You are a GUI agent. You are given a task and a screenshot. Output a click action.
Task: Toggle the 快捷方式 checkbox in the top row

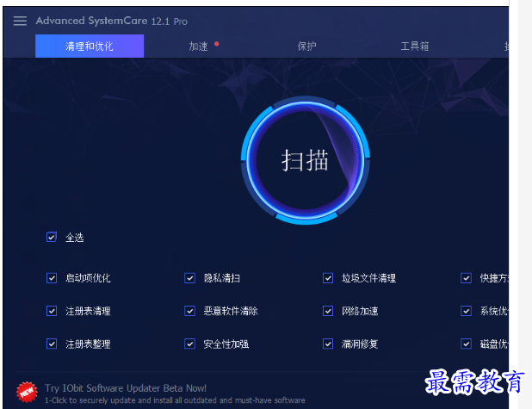point(467,278)
